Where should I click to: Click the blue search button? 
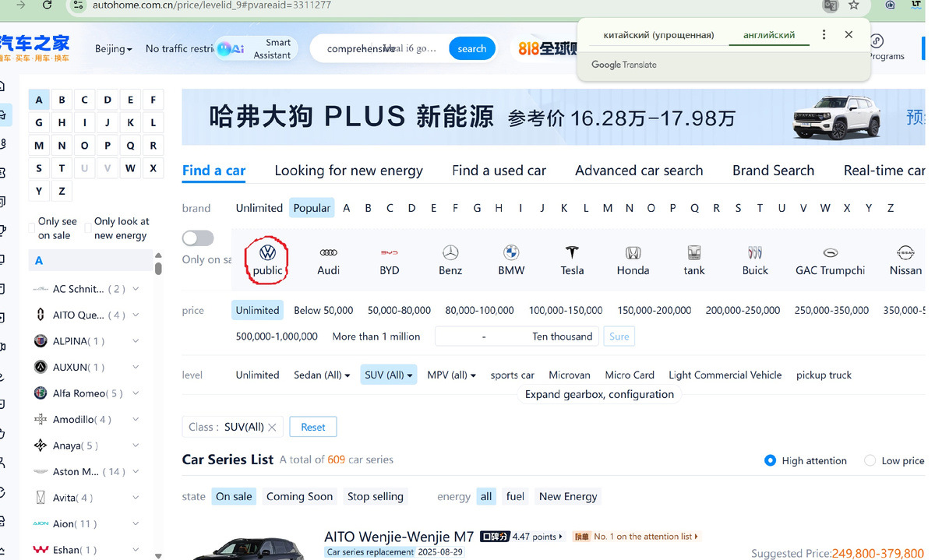[472, 48]
